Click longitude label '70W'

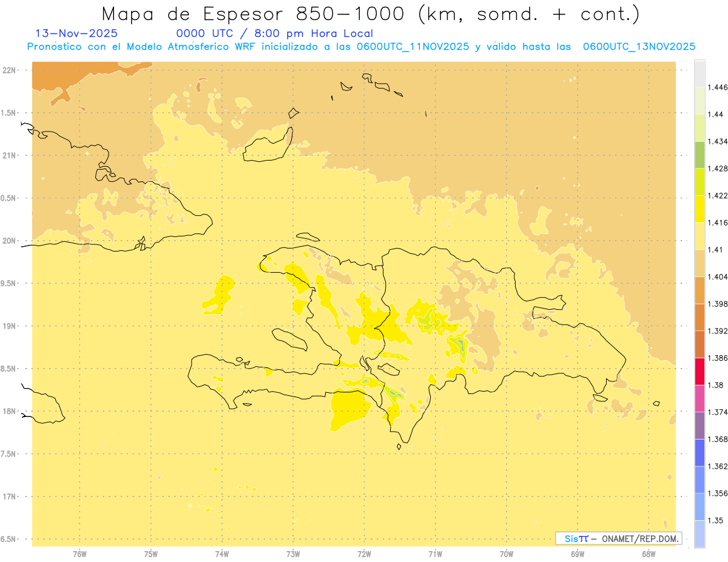(507, 554)
